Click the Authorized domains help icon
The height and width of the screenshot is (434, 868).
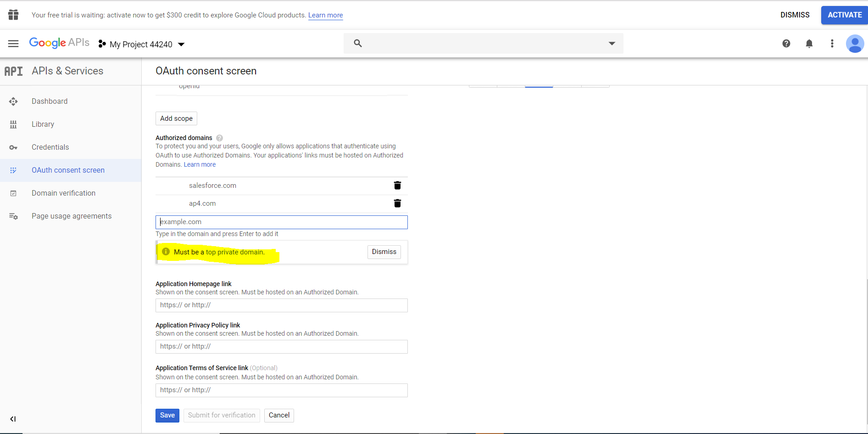click(x=219, y=138)
